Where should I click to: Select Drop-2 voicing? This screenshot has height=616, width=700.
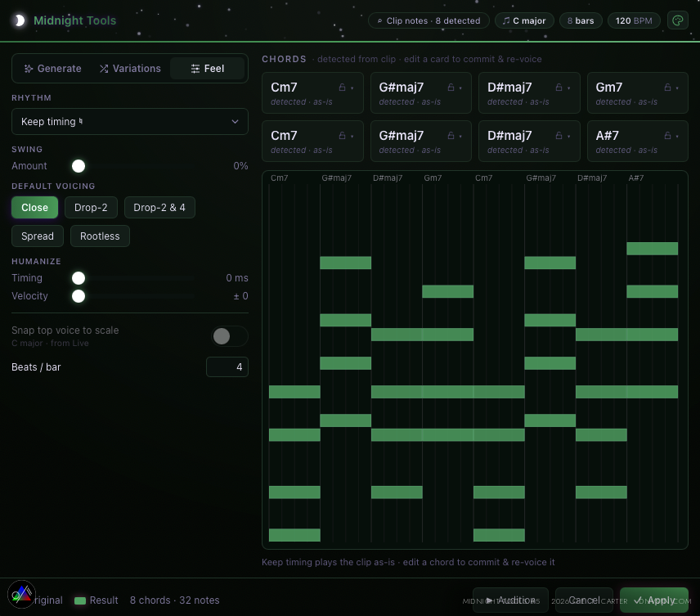coord(91,207)
